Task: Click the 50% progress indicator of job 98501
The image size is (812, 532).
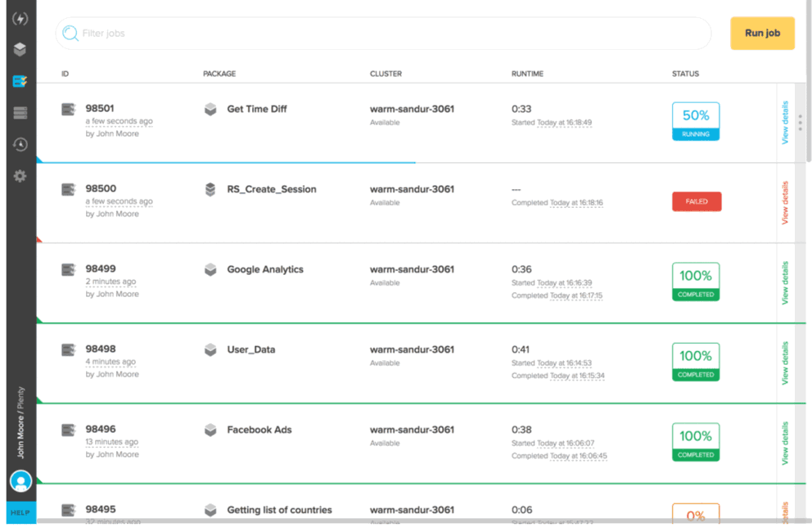Action: point(695,115)
